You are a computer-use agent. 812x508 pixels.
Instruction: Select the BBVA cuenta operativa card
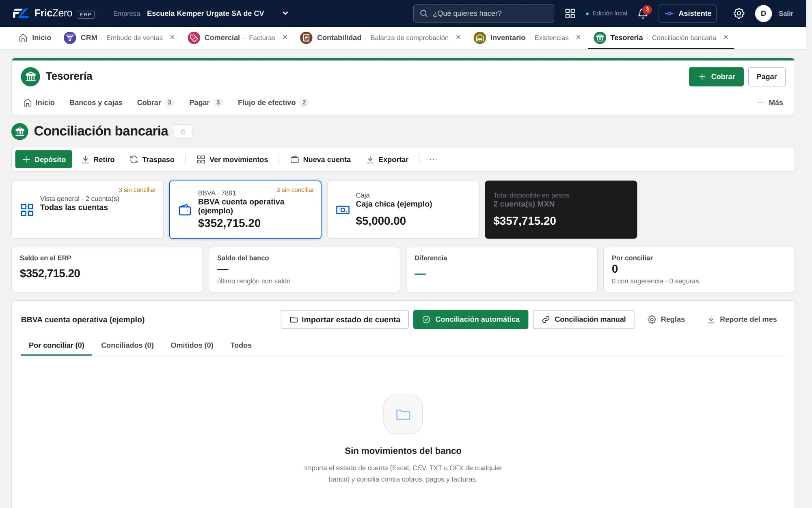click(x=245, y=209)
